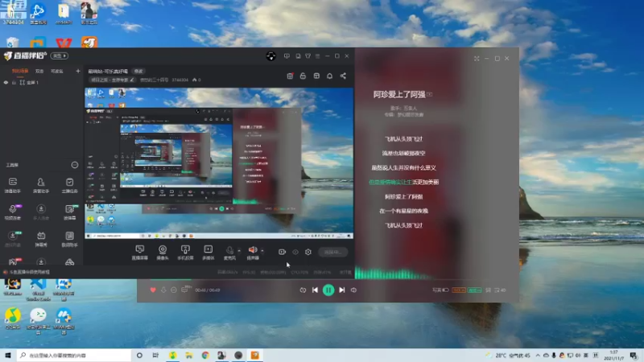Add 多媒体 media source
The height and width of the screenshot is (362, 644).
pos(208,253)
